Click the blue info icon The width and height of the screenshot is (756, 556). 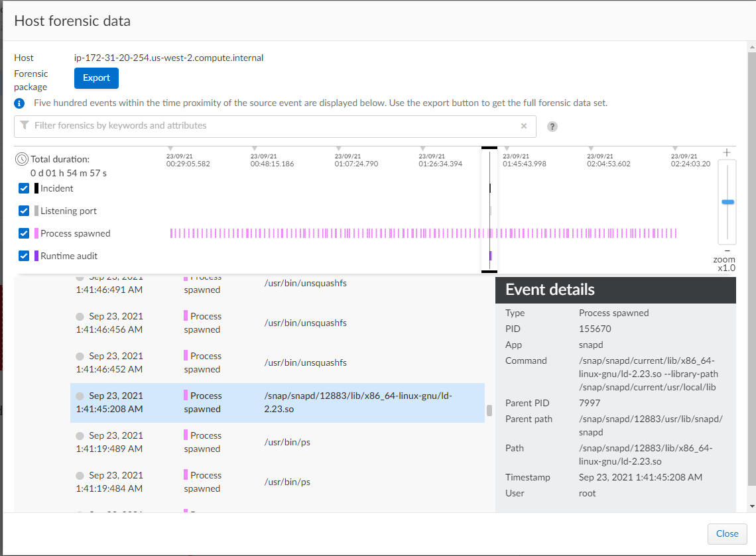coord(21,103)
